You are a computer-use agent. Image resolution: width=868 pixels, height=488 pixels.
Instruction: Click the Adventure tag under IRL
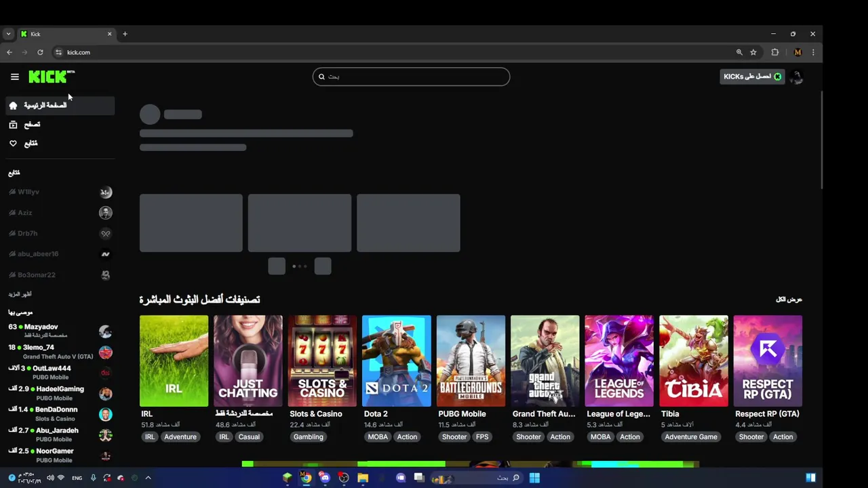click(180, 436)
